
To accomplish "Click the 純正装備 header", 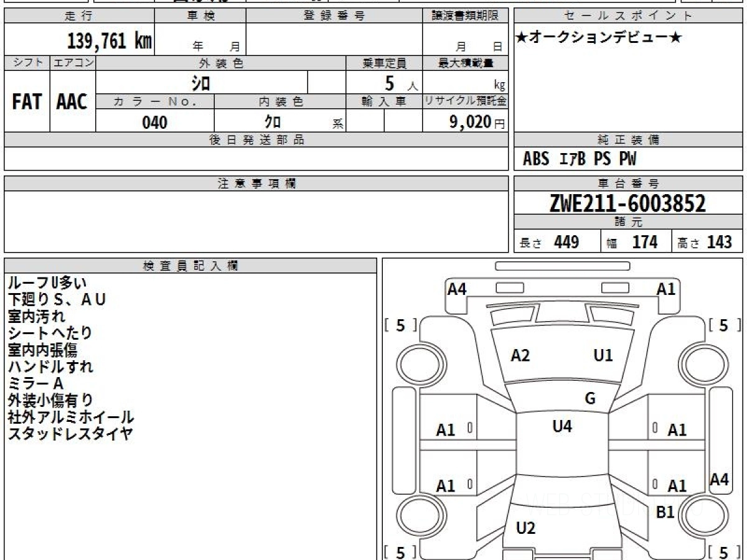I will pos(628,140).
